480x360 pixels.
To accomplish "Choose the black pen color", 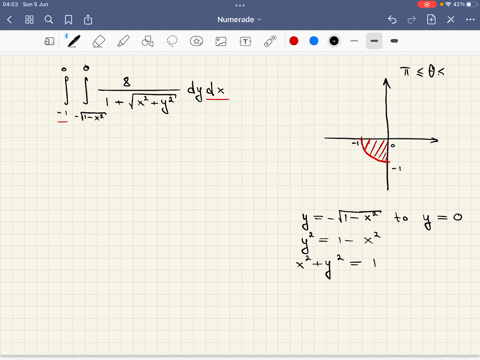I will 334,41.
